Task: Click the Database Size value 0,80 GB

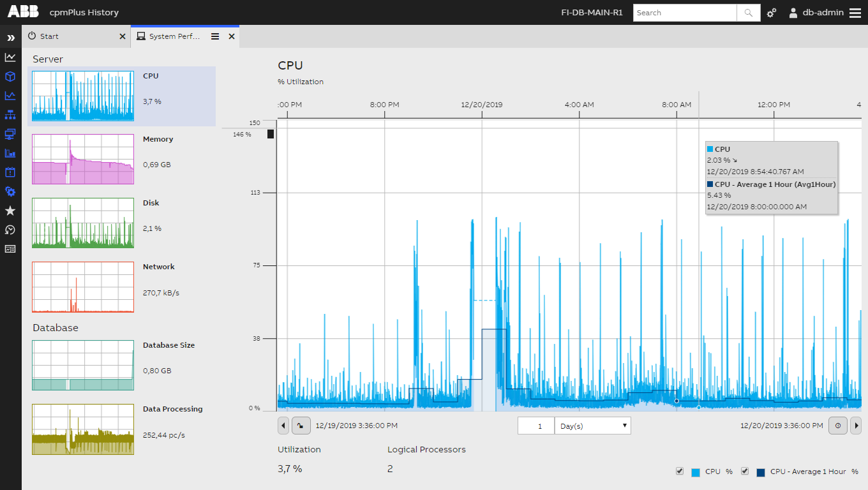Action: (157, 371)
